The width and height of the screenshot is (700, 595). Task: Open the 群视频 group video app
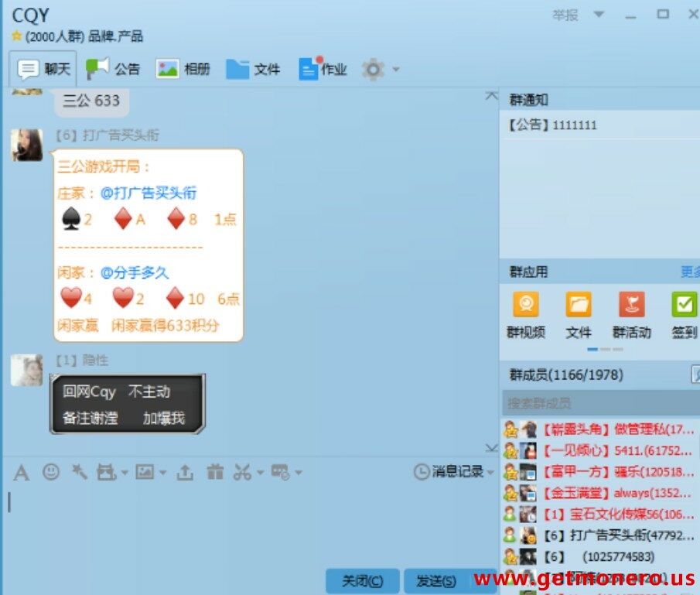[526, 315]
